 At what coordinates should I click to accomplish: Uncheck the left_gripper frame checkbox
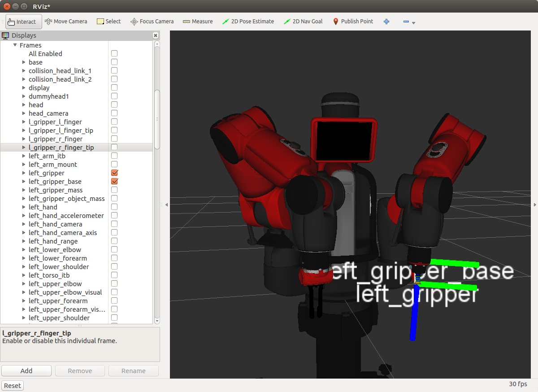[x=114, y=173]
